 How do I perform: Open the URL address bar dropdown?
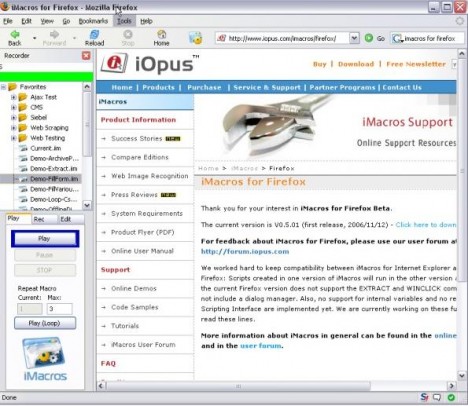[x=354, y=38]
